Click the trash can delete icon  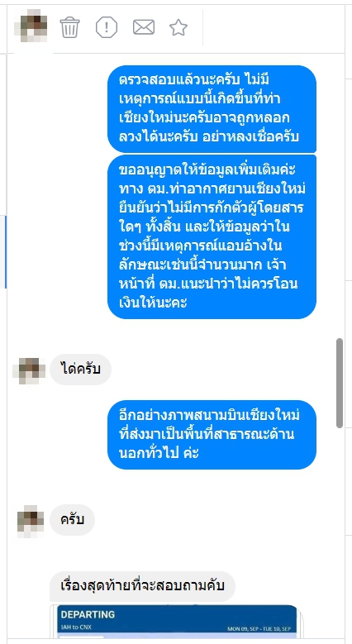(x=69, y=27)
